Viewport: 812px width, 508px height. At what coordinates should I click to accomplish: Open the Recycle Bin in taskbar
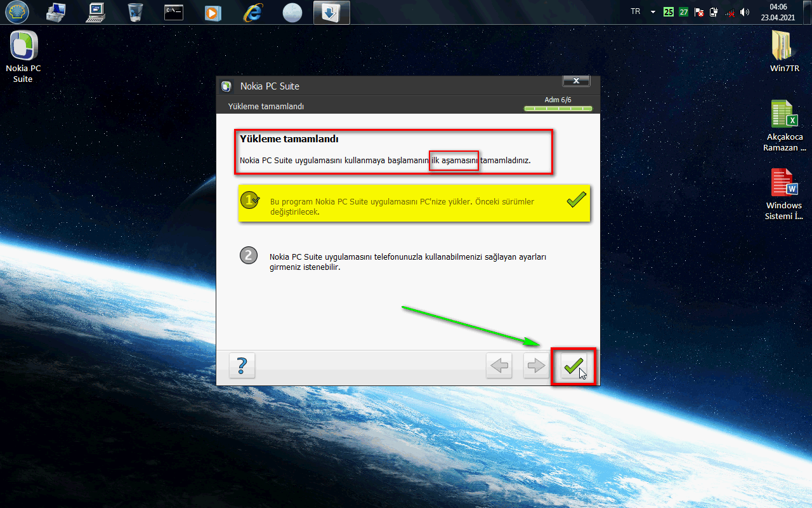click(135, 12)
